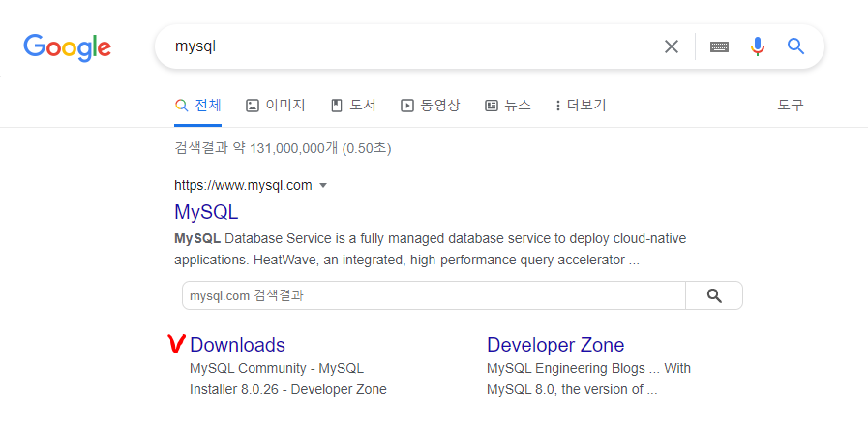The width and height of the screenshot is (868, 430).
Task: Open the 도구 (Tools) options
Action: click(790, 105)
